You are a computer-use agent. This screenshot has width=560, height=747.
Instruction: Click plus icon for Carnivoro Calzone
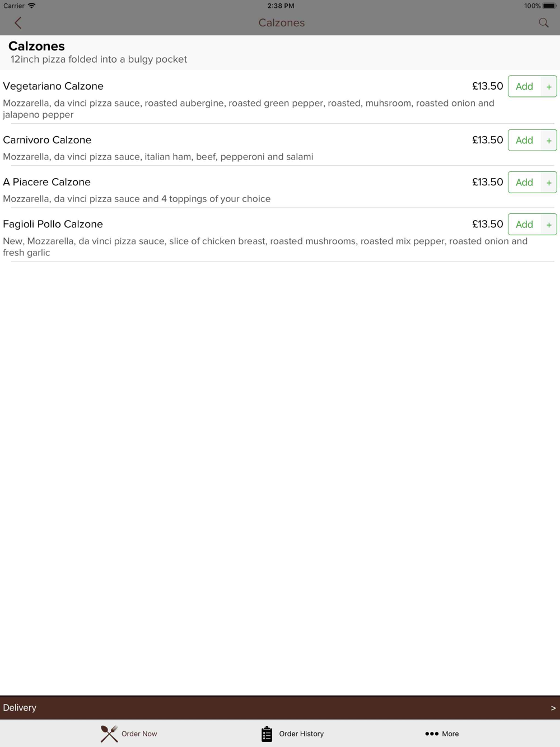click(x=549, y=140)
